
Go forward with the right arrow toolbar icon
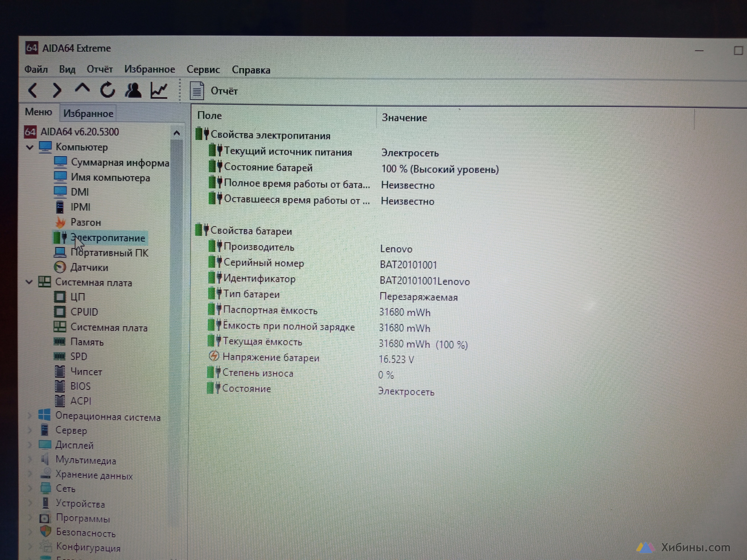[57, 90]
